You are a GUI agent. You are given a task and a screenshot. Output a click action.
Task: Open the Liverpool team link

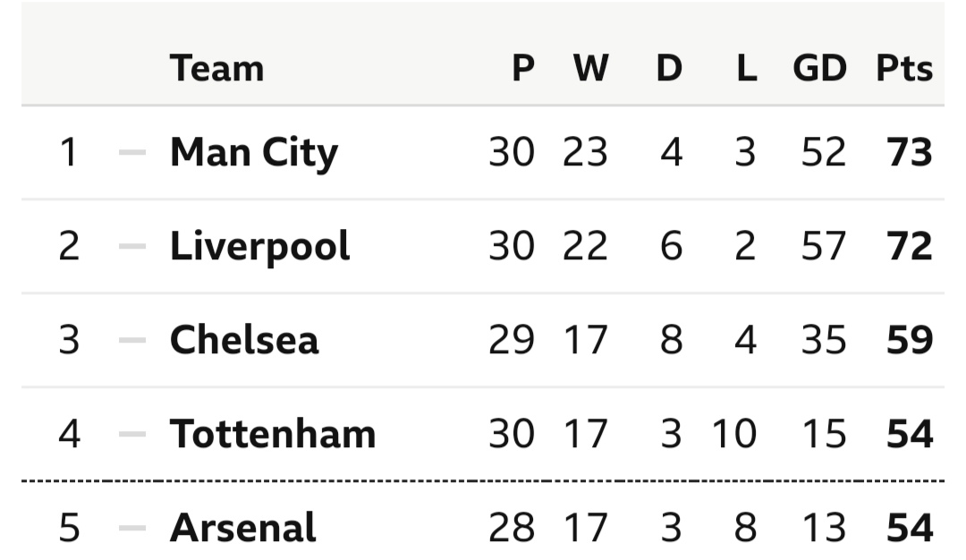pyautogui.click(x=259, y=246)
